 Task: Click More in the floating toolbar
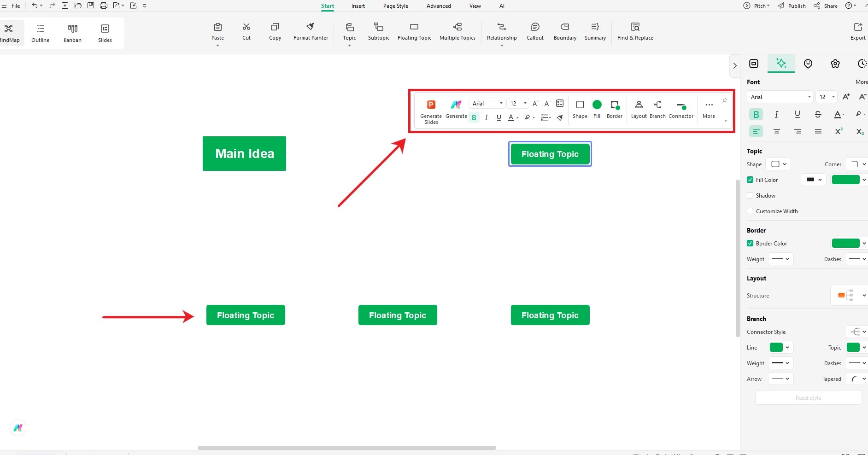[709, 110]
